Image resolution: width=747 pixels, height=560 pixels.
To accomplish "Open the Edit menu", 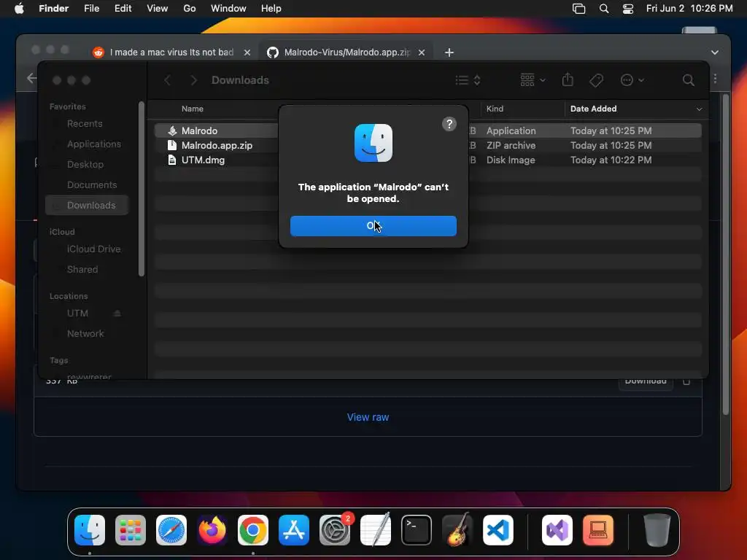I will [123, 9].
